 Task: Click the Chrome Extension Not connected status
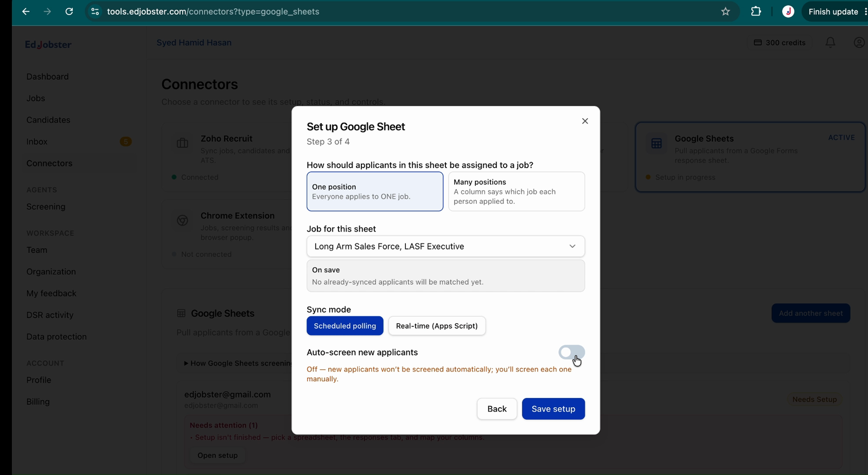[x=206, y=254]
